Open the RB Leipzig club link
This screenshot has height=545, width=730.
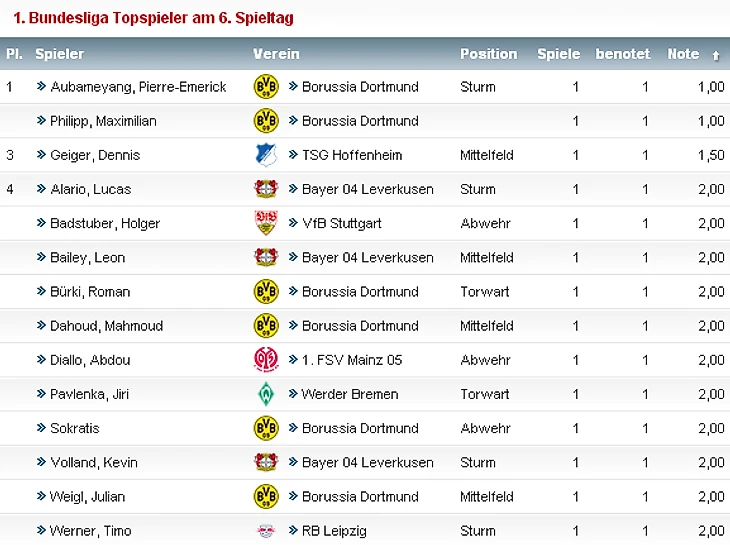(x=334, y=531)
